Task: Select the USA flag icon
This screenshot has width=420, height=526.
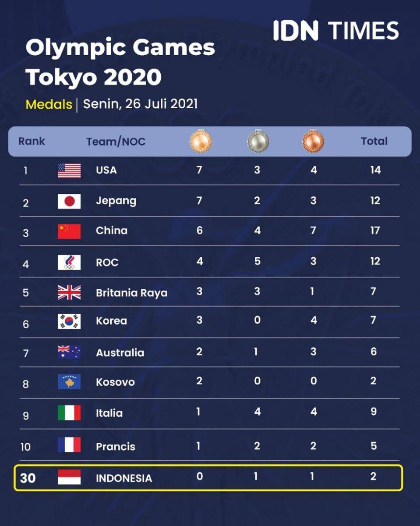Action: [69, 171]
